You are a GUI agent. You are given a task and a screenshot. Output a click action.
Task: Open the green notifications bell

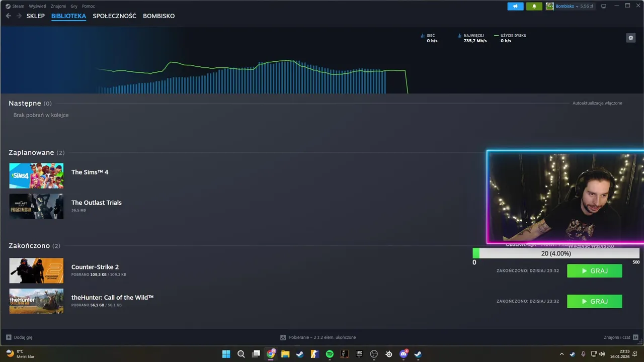534,6
